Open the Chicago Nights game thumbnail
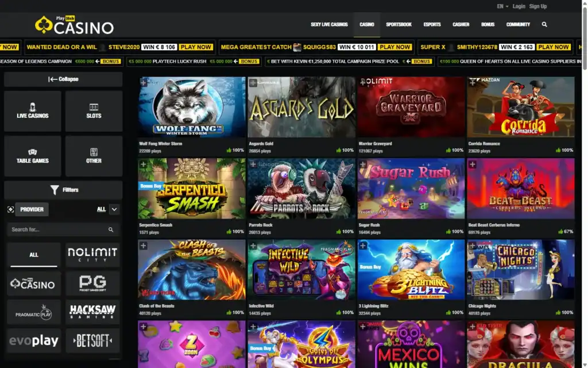 520,270
